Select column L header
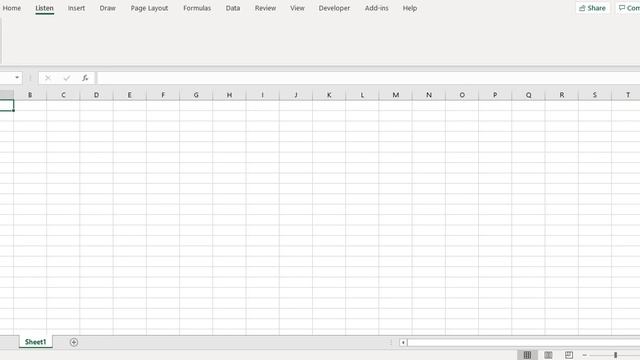 [362, 95]
